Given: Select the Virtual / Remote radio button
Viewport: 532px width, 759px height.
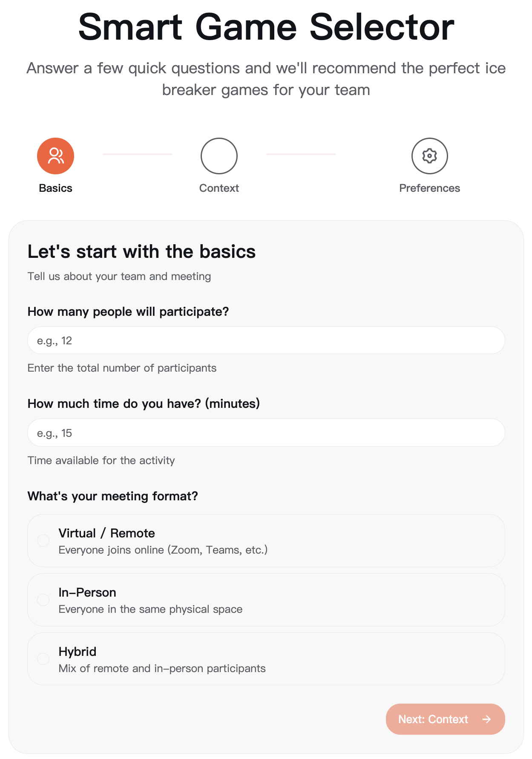Looking at the screenshot, I should pyautogui.click(x=43, y=540).
